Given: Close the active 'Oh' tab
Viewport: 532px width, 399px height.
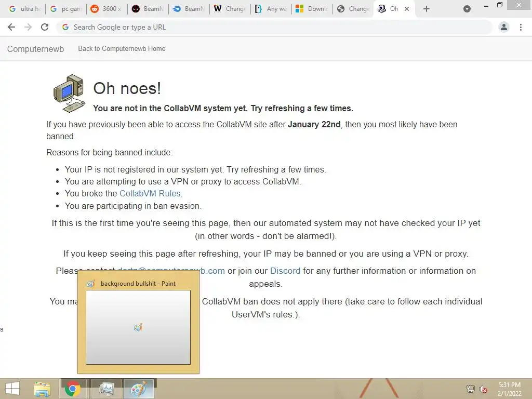Looking at the screenshot, I should [x=407, y=9].
